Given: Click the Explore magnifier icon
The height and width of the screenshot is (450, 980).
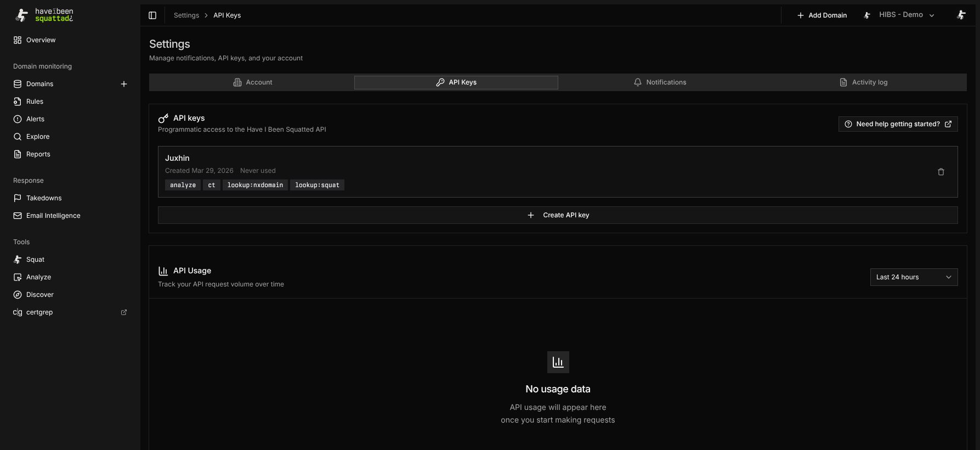Looking at the screenshot, I should (18, 137).
